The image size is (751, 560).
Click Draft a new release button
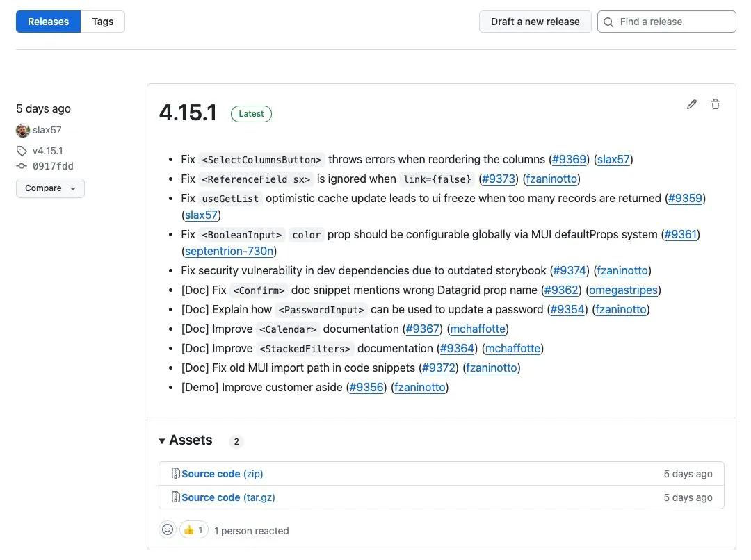pyautogui.click(x=535, y=22)
